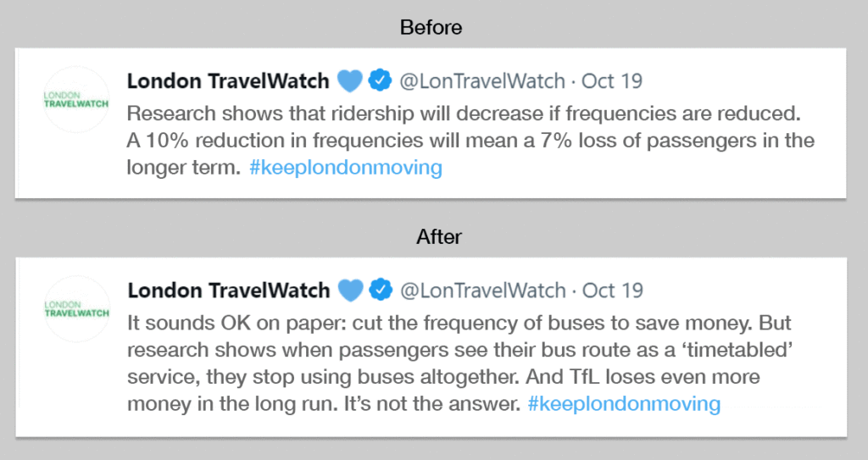The image size is (868, 460).
Task: Open @LonTravelWatch handle in Before tweet
Action: coord(482,81)
